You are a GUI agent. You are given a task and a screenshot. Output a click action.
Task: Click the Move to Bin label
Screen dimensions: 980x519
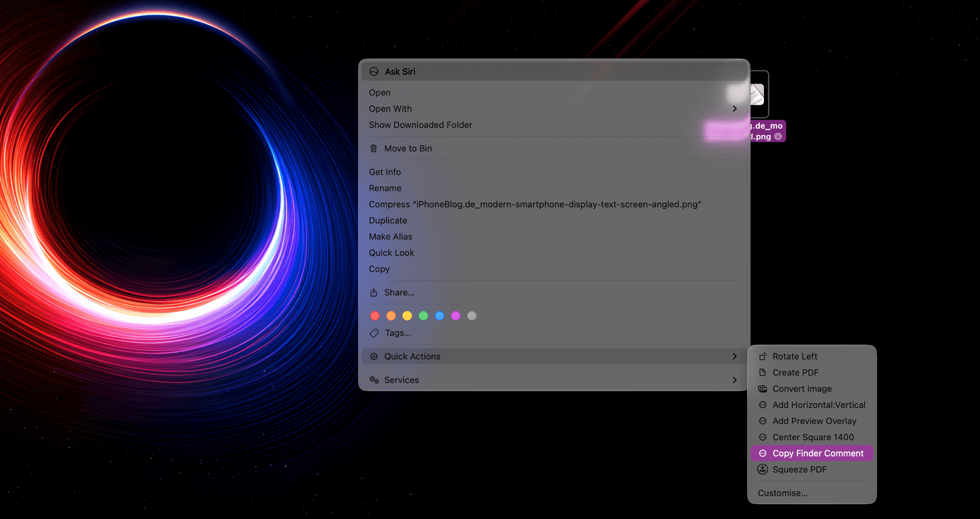(x=408, y=149)
